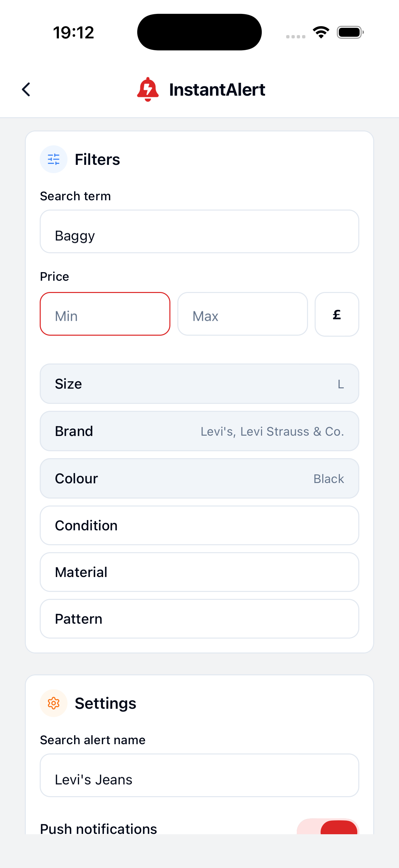Expand the Material filter
Image resolution: width=399 pixels, height=868 pixels.
(199, 572)
